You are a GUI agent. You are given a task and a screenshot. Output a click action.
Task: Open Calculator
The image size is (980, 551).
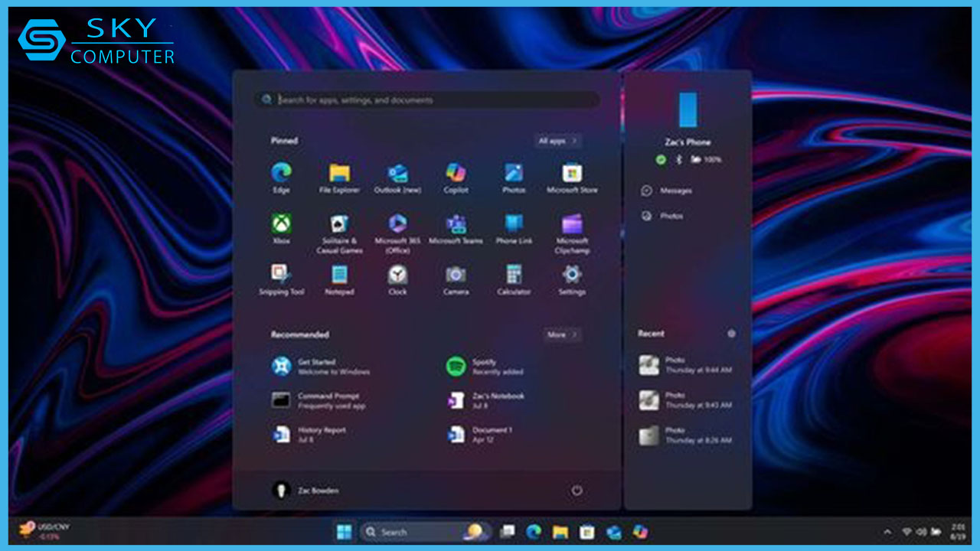(514, 280)
